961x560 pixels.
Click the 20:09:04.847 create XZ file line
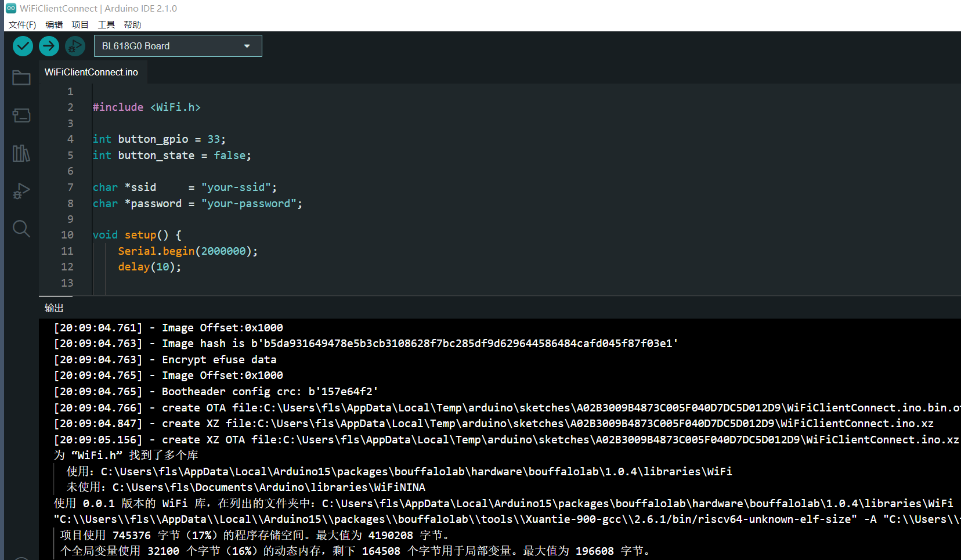[493, 424]
